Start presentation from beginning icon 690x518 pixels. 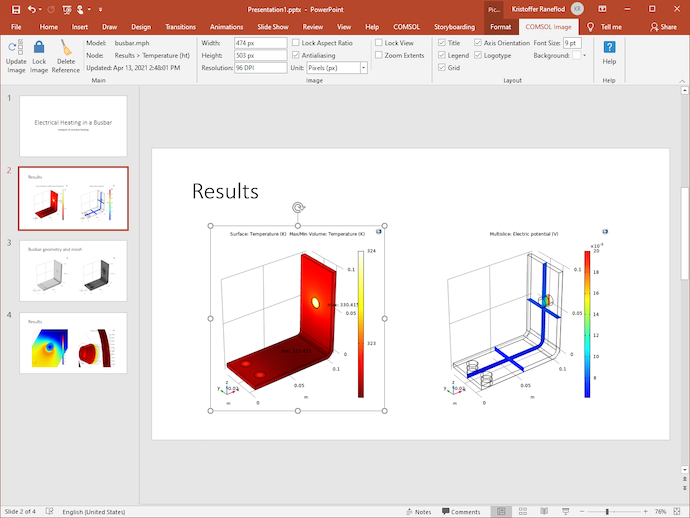(x=66, y=9)
